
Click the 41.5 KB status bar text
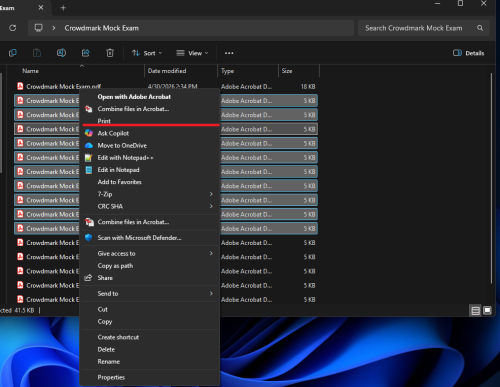pos(24,310)
